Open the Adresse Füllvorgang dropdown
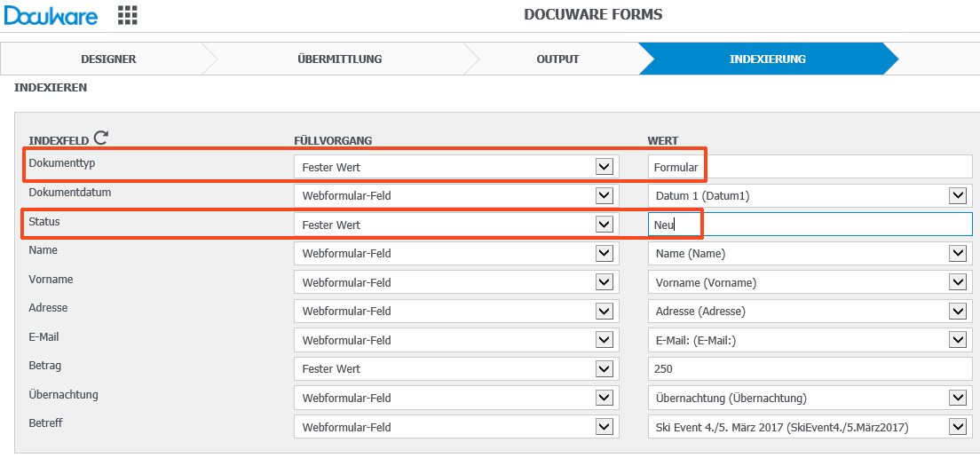This screenshot has width=980, height=458. pos(604,312)
